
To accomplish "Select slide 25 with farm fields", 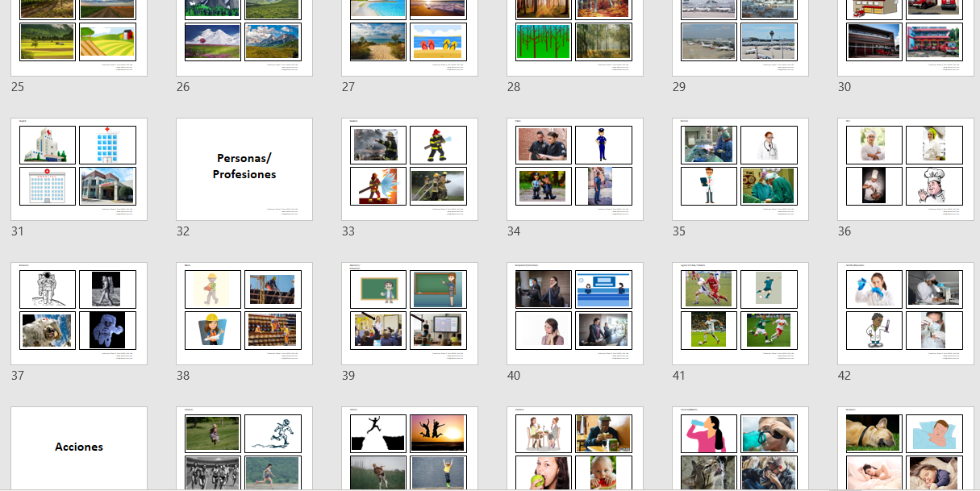I will click(x=79, y=36).
